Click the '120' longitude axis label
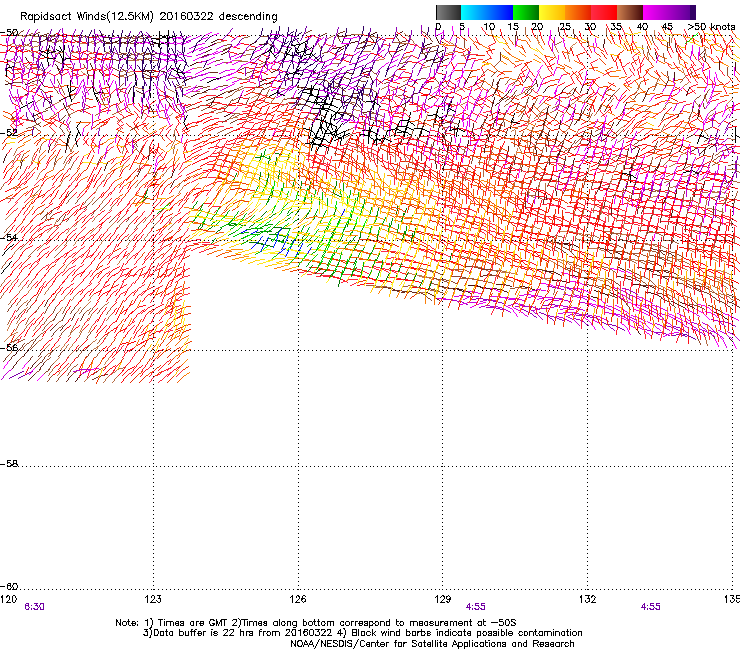Screen dimensions: 740x650 (x=8, y=599)
